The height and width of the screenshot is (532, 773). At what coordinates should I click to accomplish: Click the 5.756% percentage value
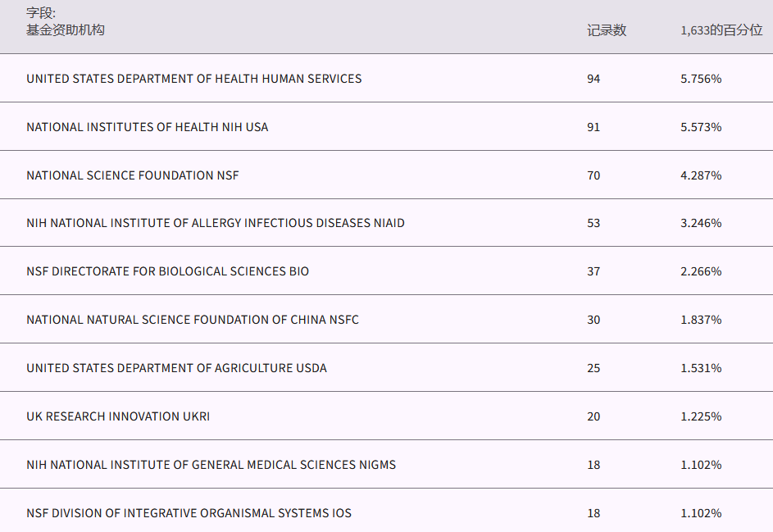coord(701,79)
